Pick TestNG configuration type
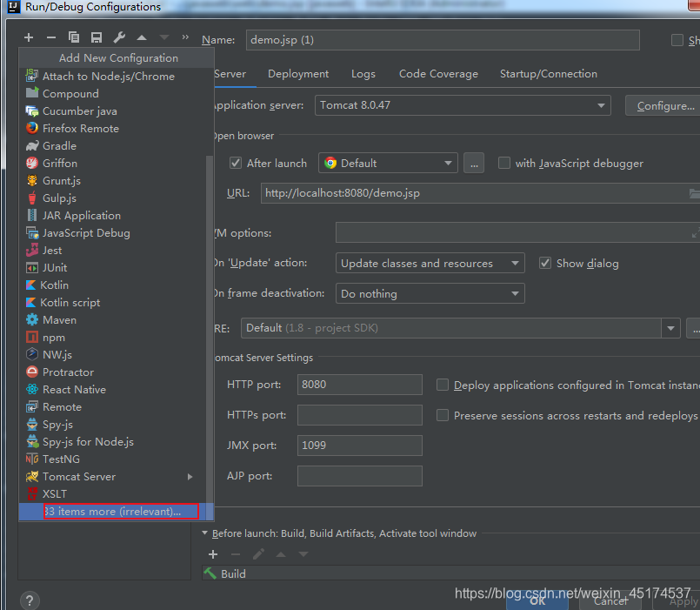This screenshot has height=610, width=700. 61,459
